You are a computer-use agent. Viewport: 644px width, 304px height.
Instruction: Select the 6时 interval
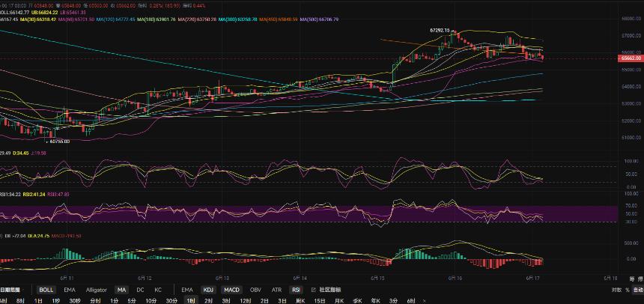point(411,301)
